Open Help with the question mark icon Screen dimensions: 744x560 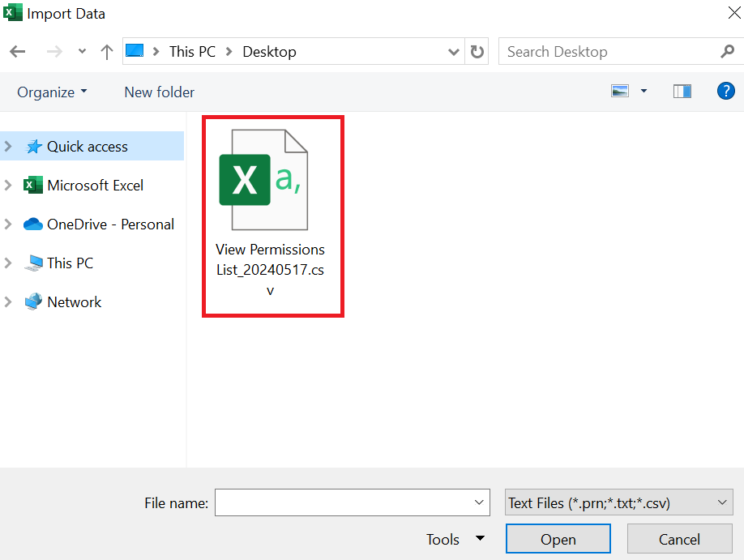coord(725,92)
